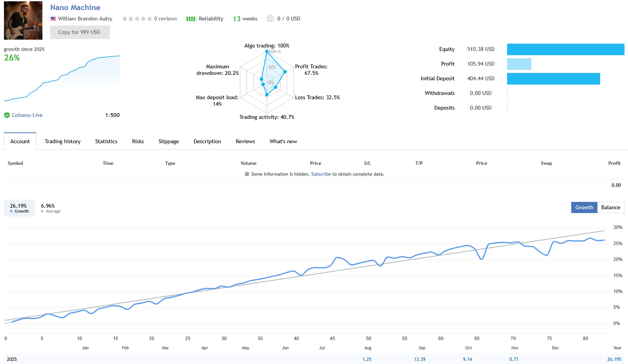Click the green verification checkmark next to Coinexx-Live

click(7, 115)
